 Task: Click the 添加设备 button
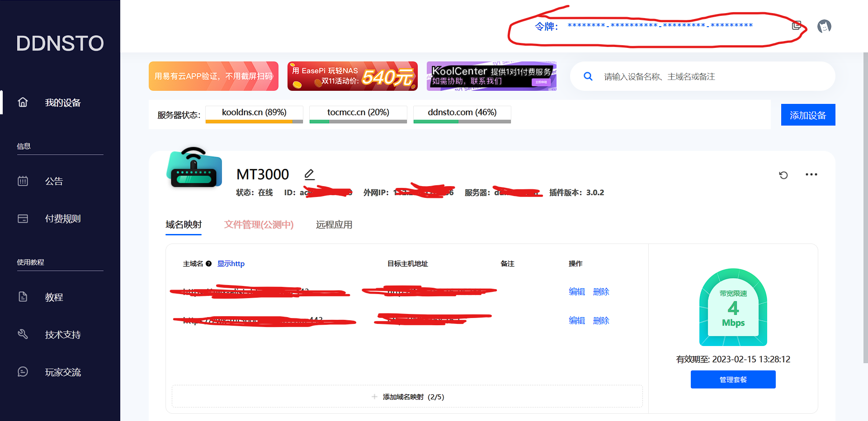click(x=807, y=115)
